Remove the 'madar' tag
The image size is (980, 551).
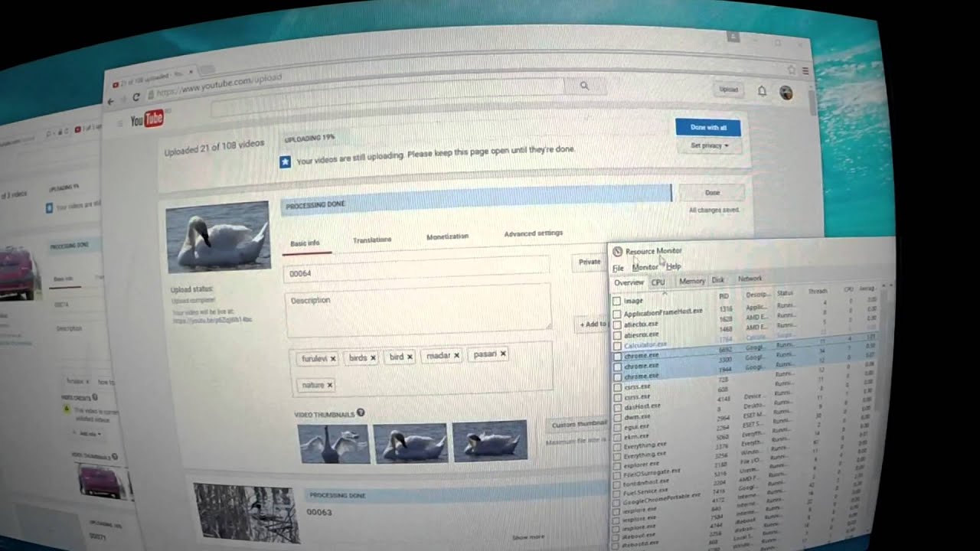pos(456,355)
